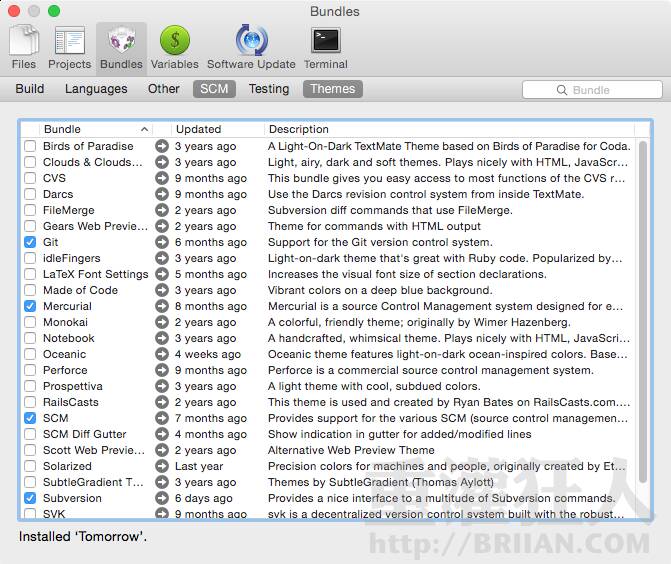
Task: Open the Projects preferences pane
Action: click(x=69, y=47)
